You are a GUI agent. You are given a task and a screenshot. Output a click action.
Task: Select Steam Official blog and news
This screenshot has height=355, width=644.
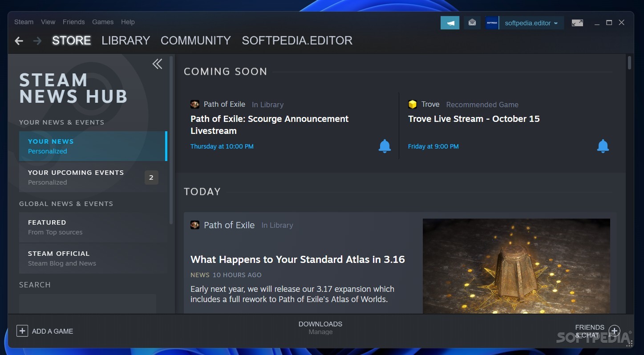(93, 258)
